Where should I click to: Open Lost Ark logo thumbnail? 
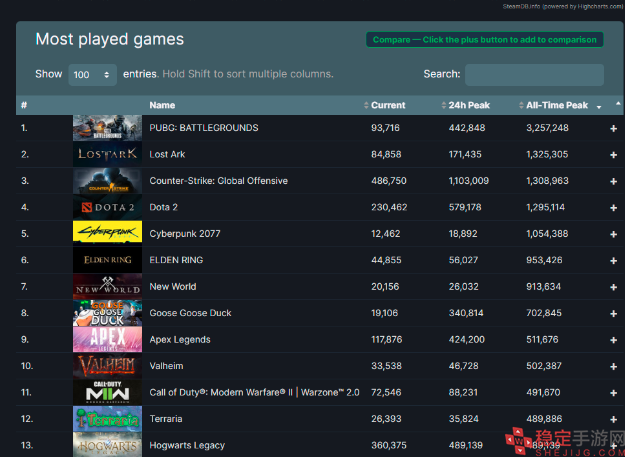coord(107,154)
